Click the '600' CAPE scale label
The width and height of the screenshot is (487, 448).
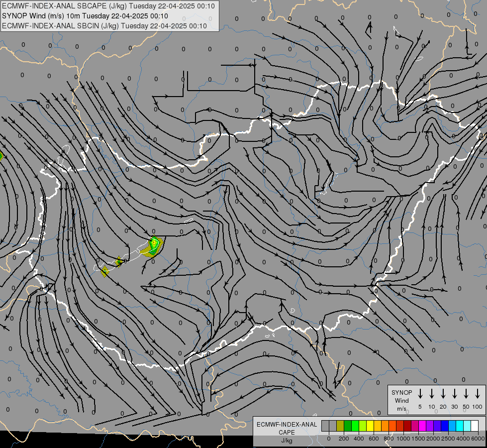pyautogui.click(x=374, y=439)
